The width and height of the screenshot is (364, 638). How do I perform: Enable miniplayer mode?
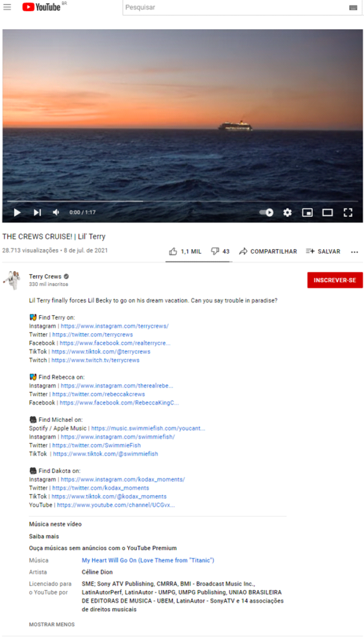(307, 212)
